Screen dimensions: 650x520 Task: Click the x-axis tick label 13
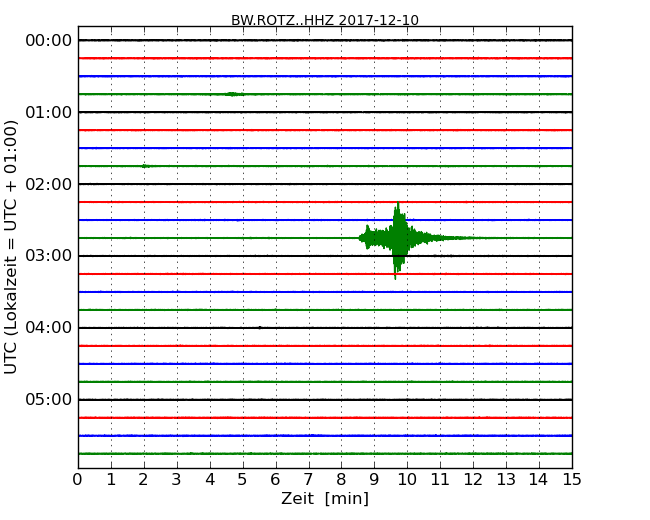coord(506,480)
